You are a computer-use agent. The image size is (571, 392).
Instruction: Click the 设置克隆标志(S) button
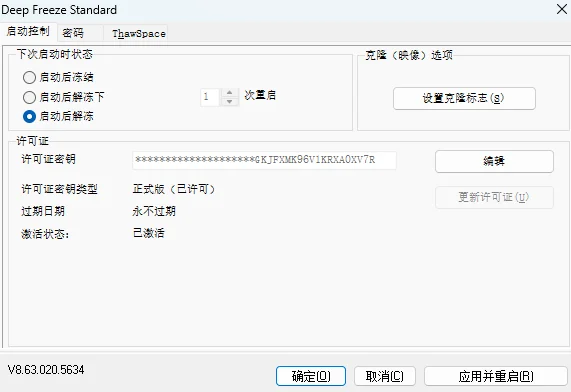(x=464, y=98)
